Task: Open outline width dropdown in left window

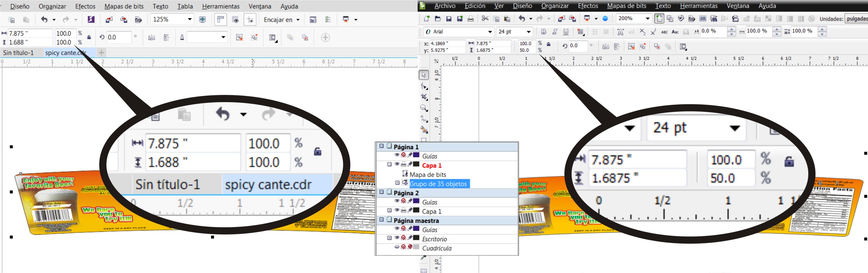Action: [x=223, y=37]
